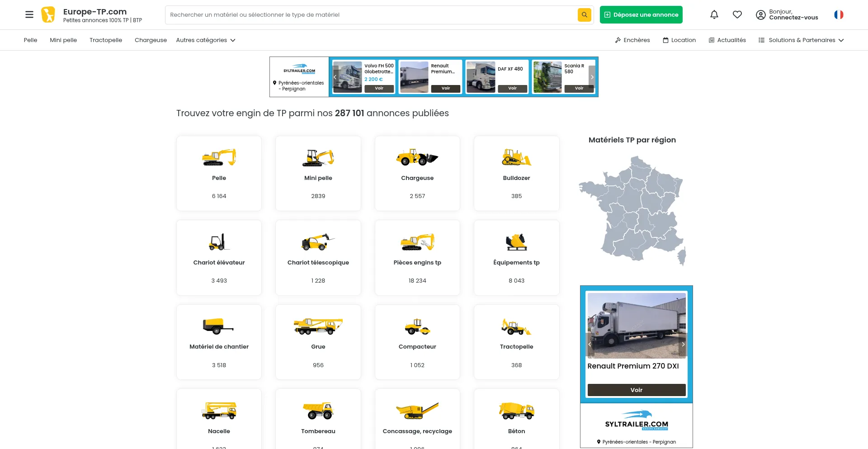The height and width of the screenshot is (449, 868).
Task: Select the Chargeuse loader category icon
Action: tap(417, 157)
